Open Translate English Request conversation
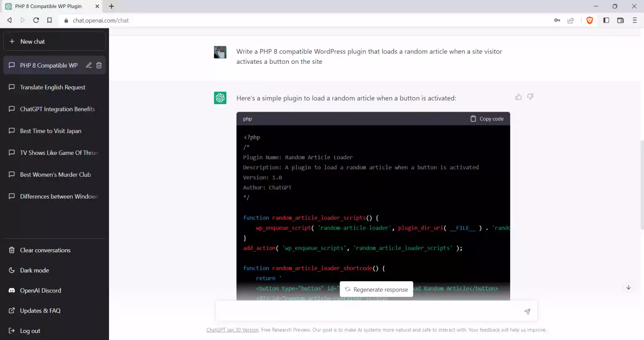 point(55,87)
